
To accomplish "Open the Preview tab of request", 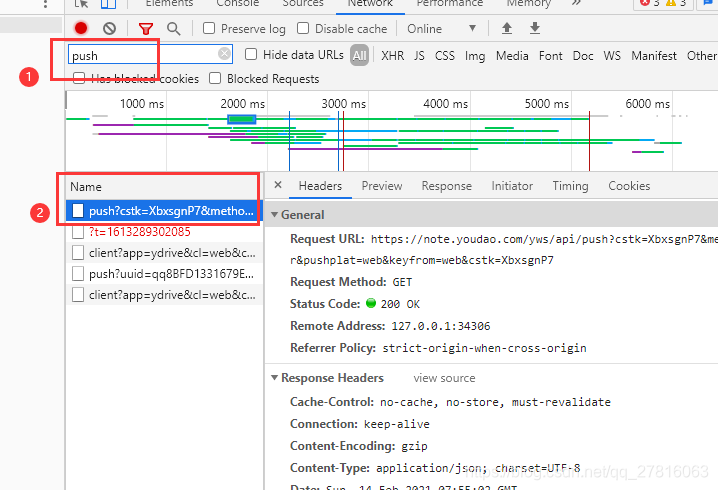I will pos(382,186).
